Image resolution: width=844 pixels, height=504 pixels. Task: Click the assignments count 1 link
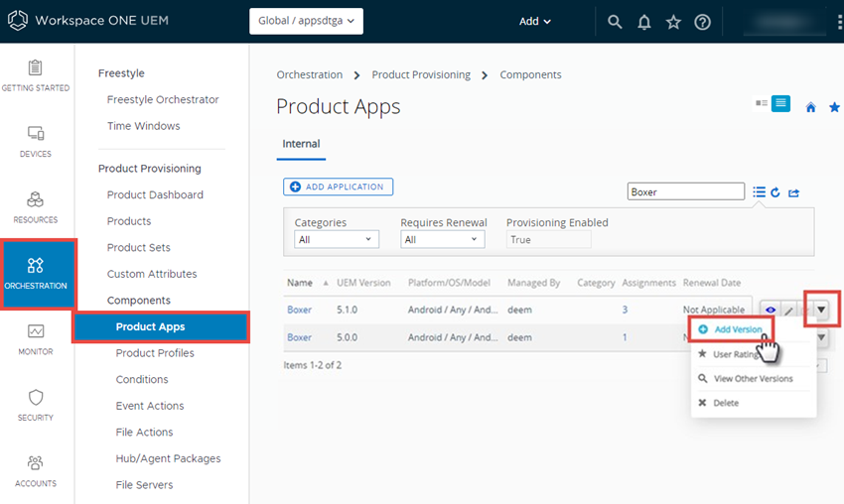(x=625, y=337)
